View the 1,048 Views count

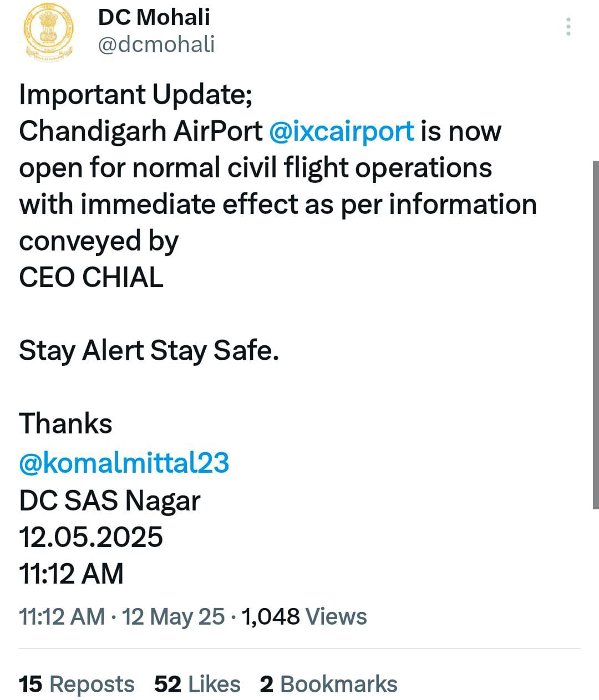pyautogui.click(x=304, y=616)
